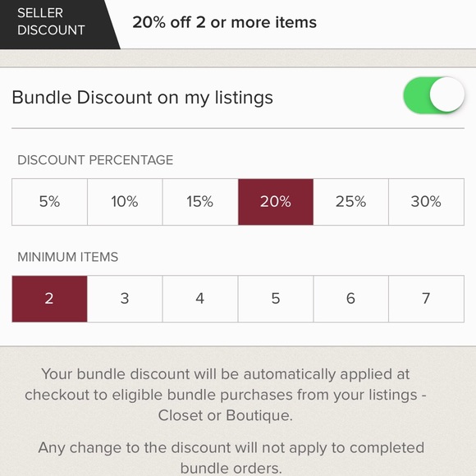Screen dimensions: 476x476
Task: Choose the 15% discount option
Action: (200, 202)
